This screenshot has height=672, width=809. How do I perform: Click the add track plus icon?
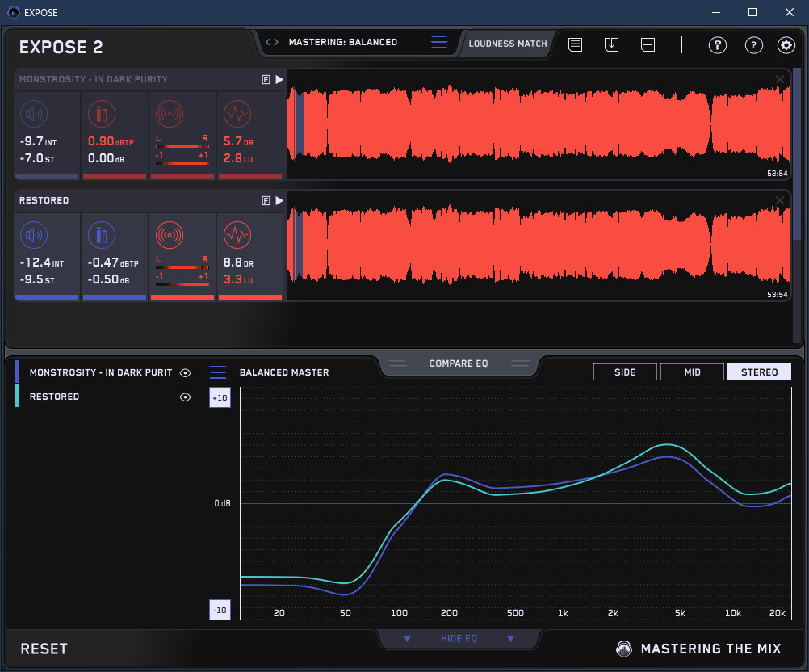(648, 44)
